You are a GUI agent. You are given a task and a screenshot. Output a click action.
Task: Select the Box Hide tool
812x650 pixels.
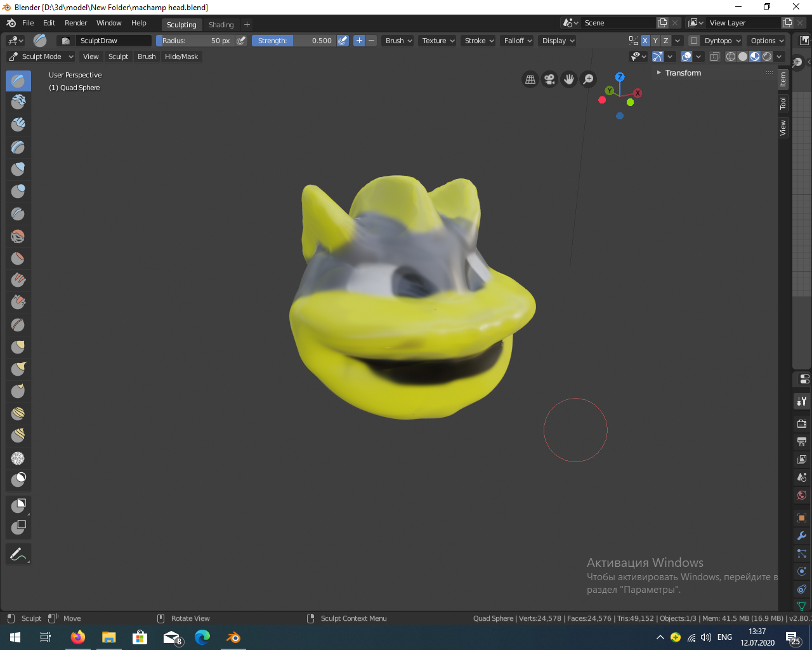18,527
